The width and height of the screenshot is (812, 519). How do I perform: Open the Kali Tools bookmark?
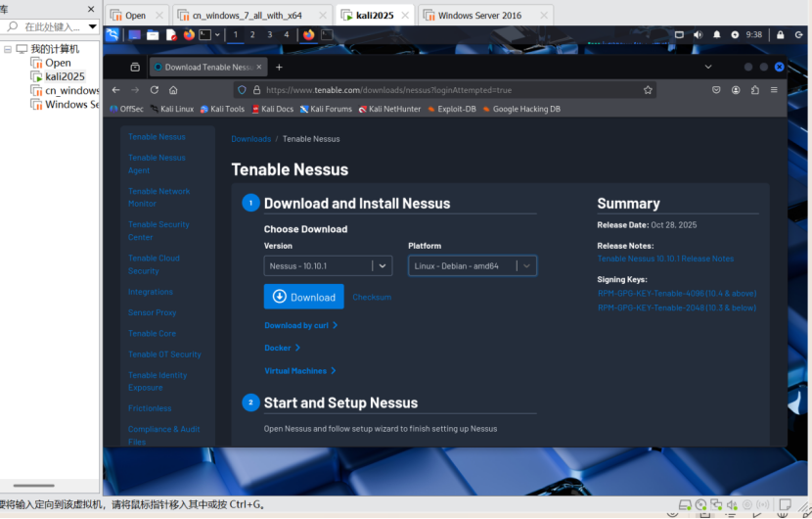pyautogui.click(x=222, y=109)
